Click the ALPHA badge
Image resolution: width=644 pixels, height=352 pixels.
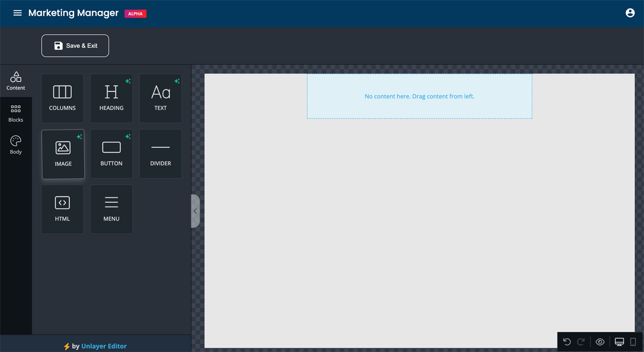coord(135,13)
